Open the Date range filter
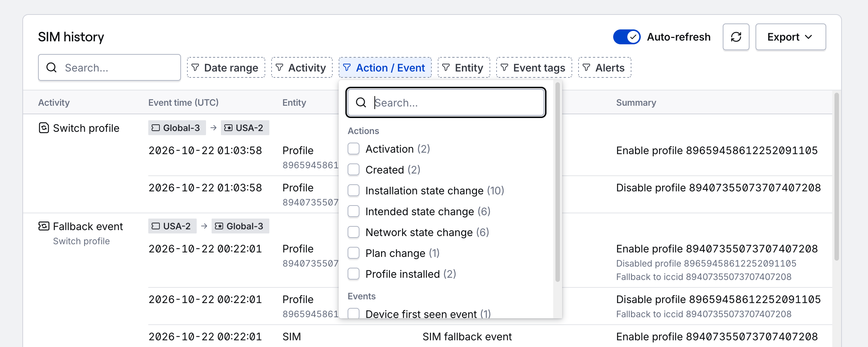The height and width of the screenshot is (347, 868). [226, 67]
